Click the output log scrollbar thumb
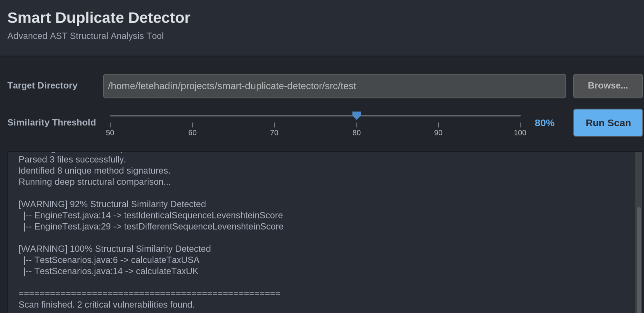Image resolution: width=644 pixels, height=313 pixels. [x=639, y=260]
